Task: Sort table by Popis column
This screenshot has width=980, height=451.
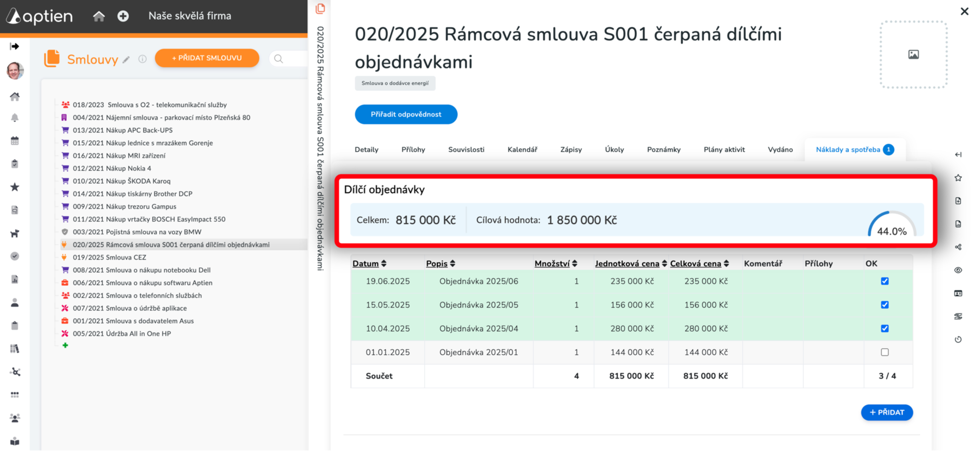Action: pos(441,264)
